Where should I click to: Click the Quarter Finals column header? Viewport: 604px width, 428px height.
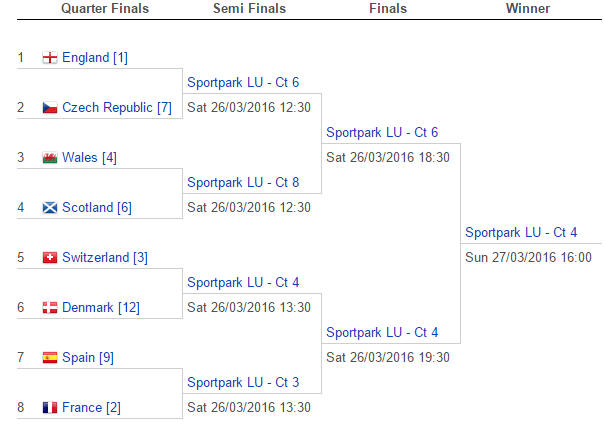pyautogui.click(x=105, y=9)
